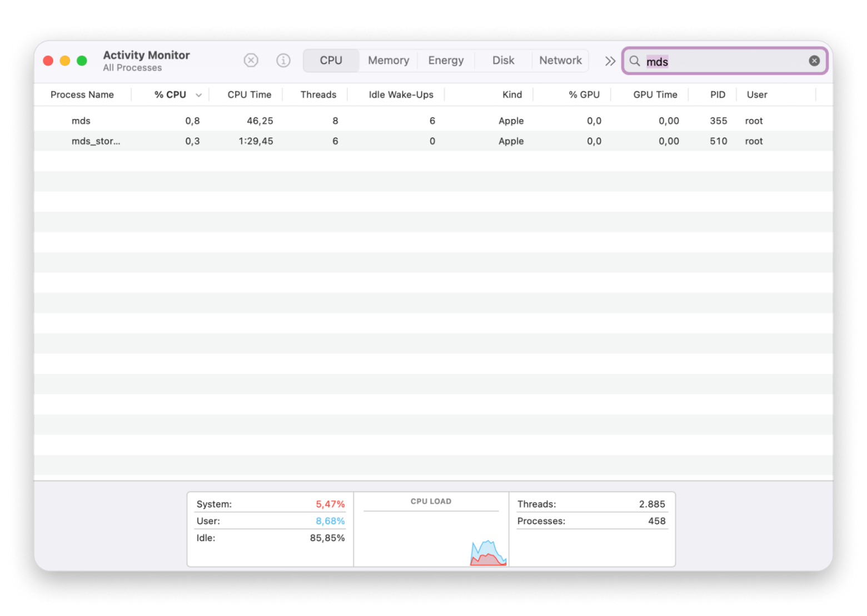
Task: Open the process info inspector icon
Action: pos(283,60)
